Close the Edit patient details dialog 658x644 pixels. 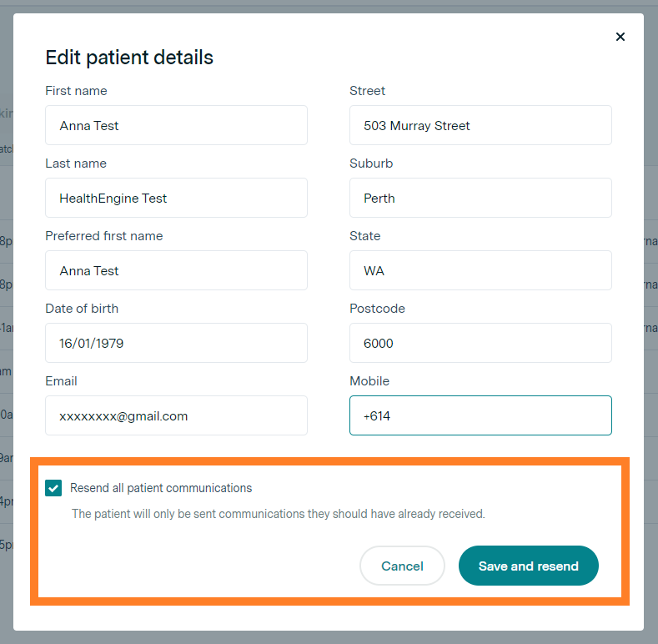620,37
